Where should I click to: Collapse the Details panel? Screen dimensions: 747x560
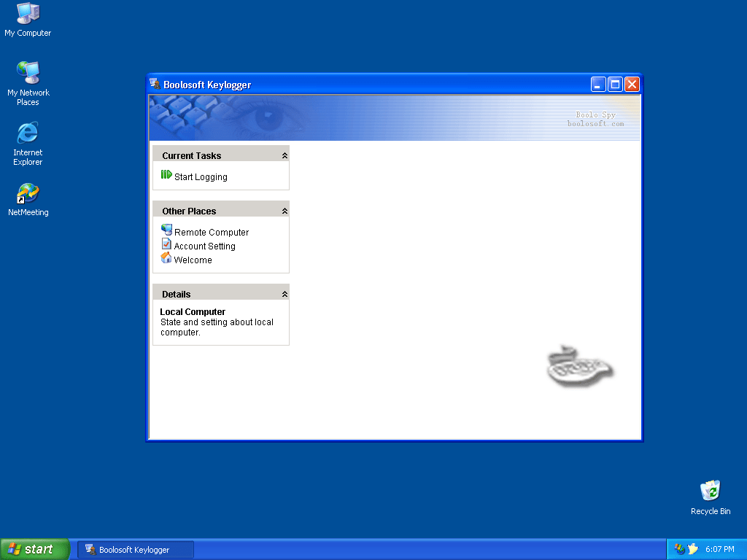point(285,295)
